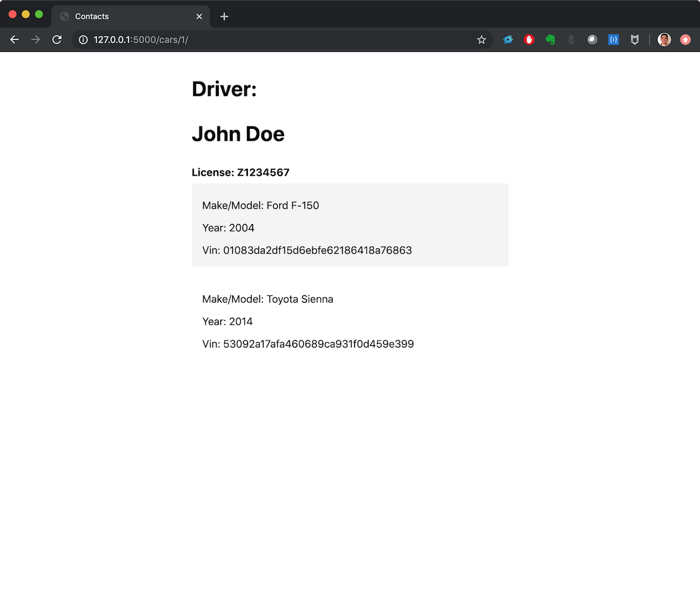The image size is (700, 589).
Task: Click the forward navigation arrow
Action: (36, 40)
